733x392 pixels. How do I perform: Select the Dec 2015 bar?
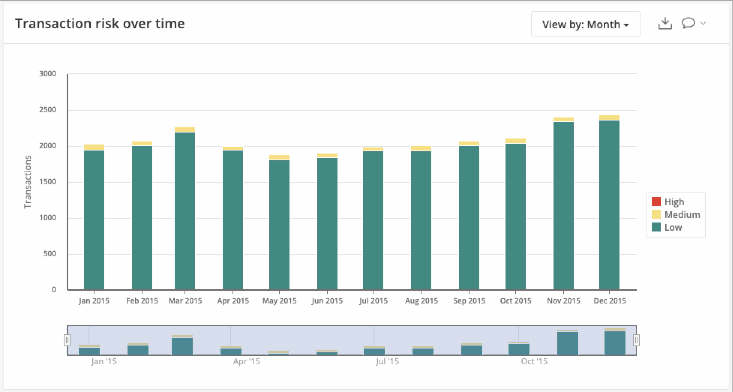pos(609,202)
